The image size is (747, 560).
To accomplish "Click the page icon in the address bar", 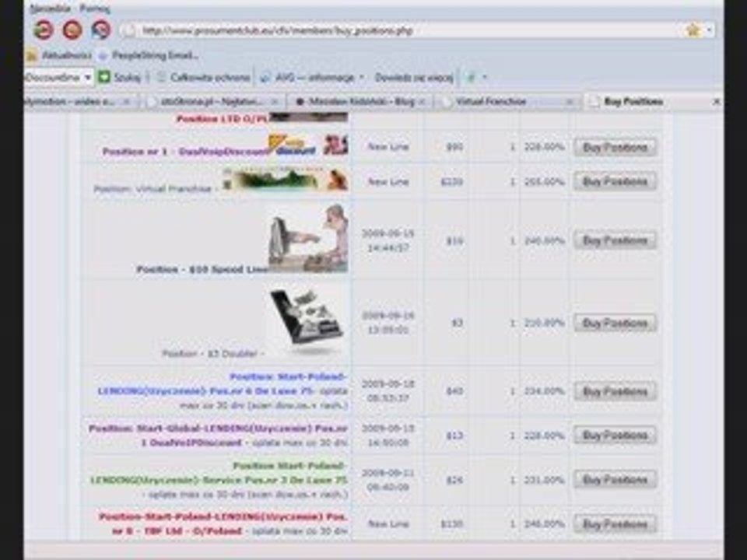I will 129,31.
